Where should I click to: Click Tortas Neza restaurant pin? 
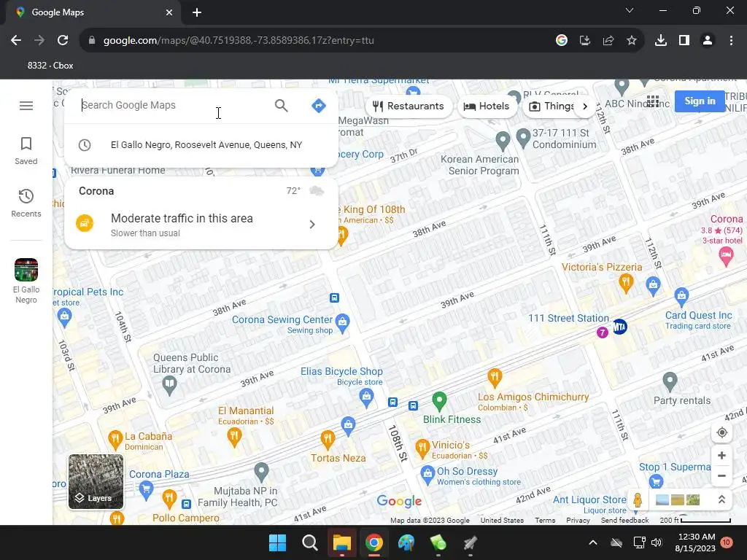click(328, 440)
